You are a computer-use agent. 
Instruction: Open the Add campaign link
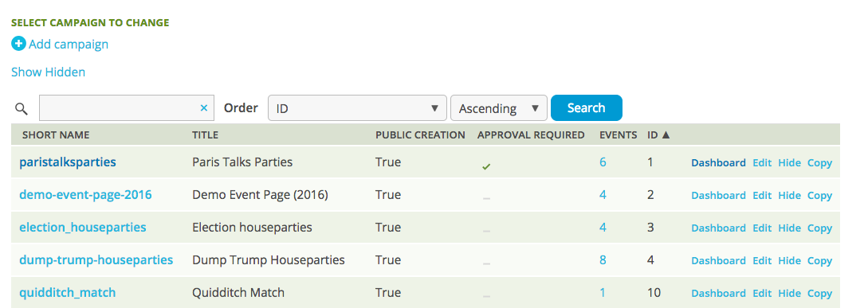pyautogui.click(x=69, y=45)
